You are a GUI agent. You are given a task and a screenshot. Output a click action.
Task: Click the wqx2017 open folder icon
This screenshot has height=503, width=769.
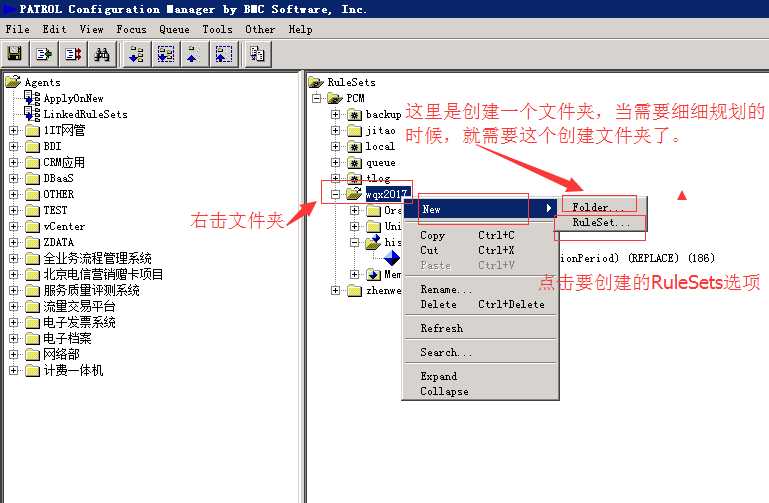[354, 194]
